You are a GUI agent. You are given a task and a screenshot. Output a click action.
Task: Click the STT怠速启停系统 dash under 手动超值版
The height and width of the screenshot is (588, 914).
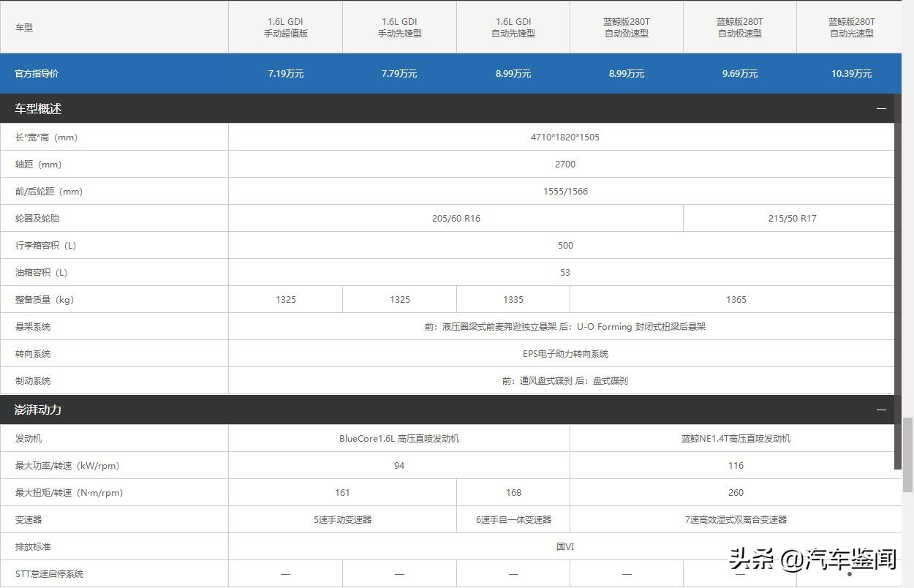pyautogui.click(x=285, y=573)
